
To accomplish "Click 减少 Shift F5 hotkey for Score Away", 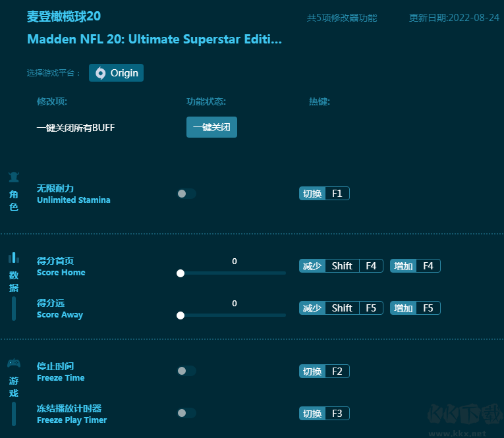I will coord(341,308).
